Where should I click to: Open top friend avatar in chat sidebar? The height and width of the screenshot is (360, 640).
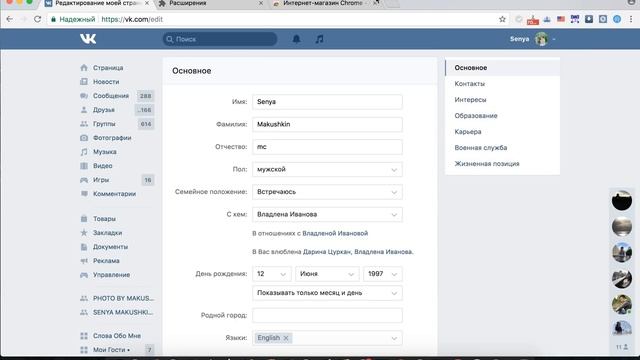pyautogui.click(x=622, y=200)
